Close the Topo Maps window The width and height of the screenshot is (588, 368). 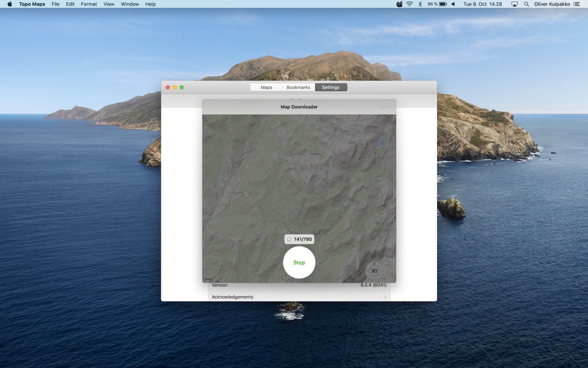[x=168, y=87]
